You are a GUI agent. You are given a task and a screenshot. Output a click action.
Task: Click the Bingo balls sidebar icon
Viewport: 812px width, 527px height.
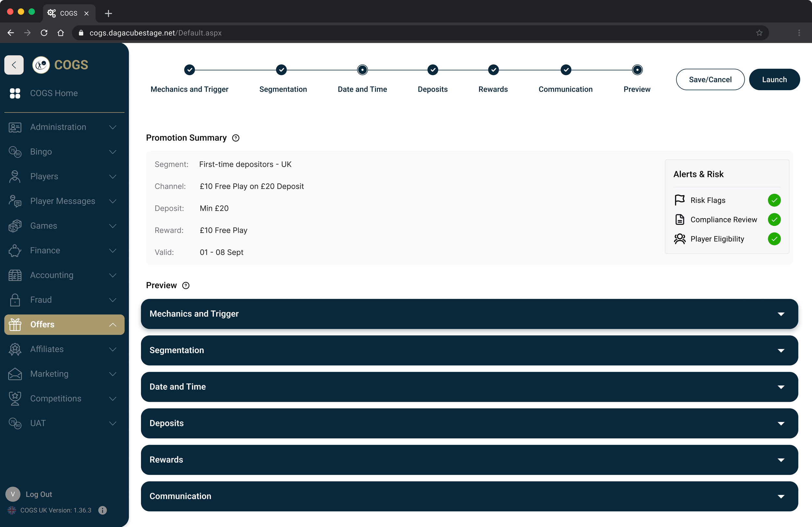15,152
